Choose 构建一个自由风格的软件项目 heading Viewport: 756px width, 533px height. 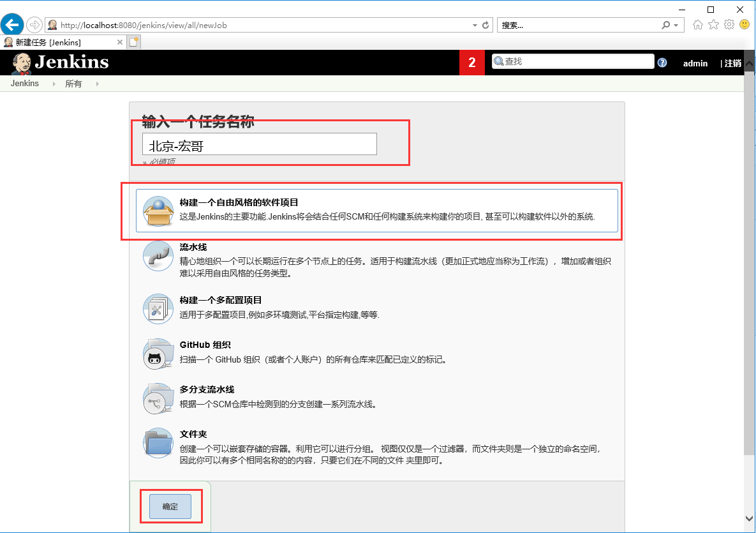(239, 202)
